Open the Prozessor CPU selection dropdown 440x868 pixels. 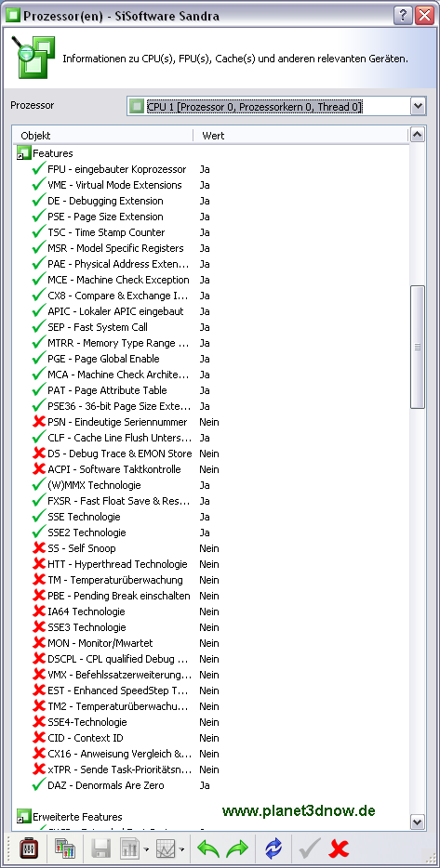tap(418, 106)
